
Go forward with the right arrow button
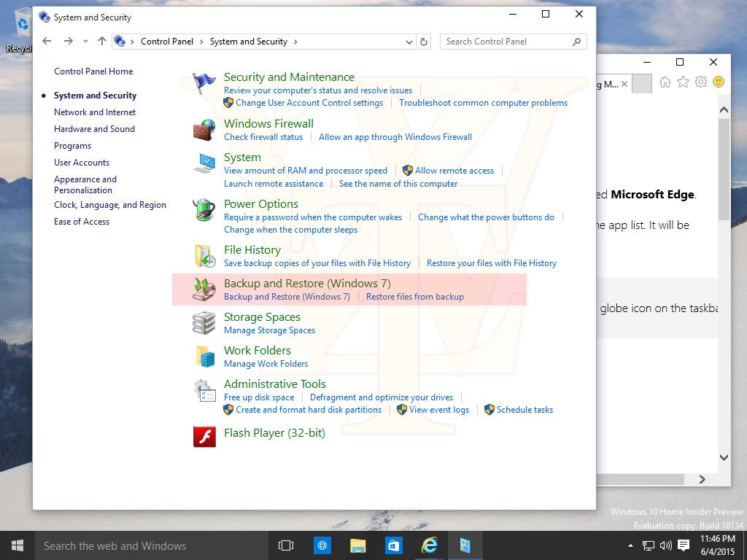pyautogui.click(x=68, y=42)
